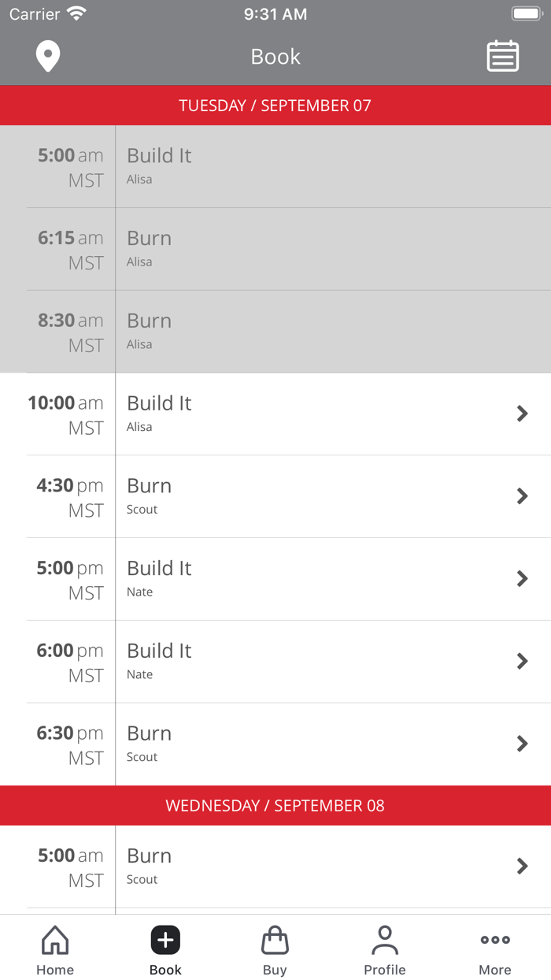The image size is (551, 980).
Task: Open the location picker pin icon
Action: point(48,56)
